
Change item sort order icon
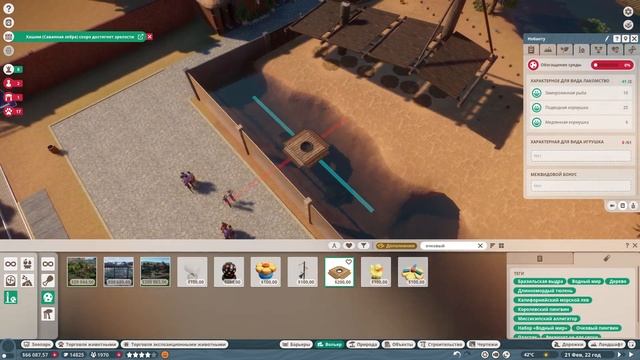(492, 246)
